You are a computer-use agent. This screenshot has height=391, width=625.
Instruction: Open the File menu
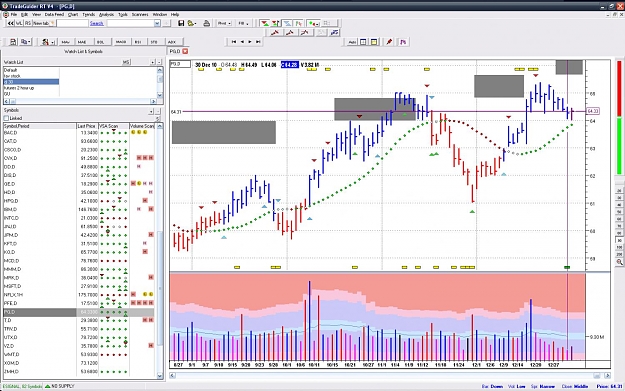click(14, 14)
